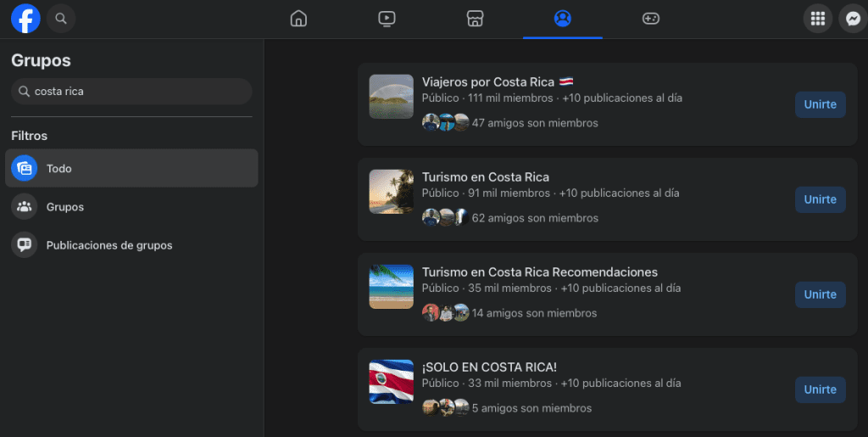This screenshot has width=868, height=437.
Task: Open ¡SOLO EN COSTA RICA! title link
Action: click(x=489, y=367)
